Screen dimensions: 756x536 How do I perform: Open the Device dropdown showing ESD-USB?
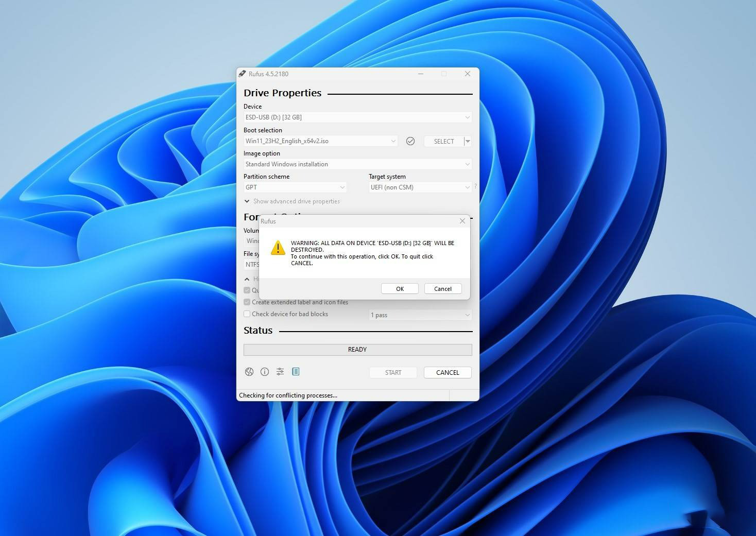point(358,117)
